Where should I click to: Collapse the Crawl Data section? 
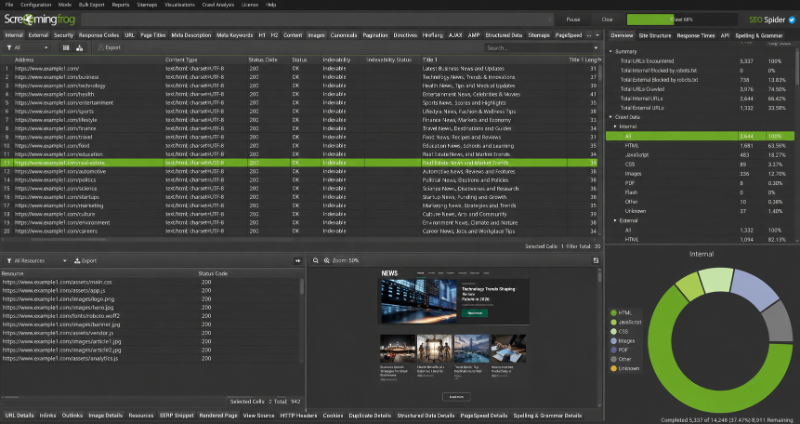click(x=611, y=117)
